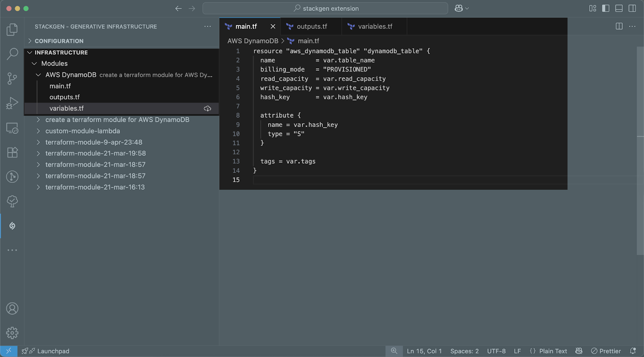Change file encoding UTF-8
644x357 pixels.
pyautogui.click(x=496, y=351)
